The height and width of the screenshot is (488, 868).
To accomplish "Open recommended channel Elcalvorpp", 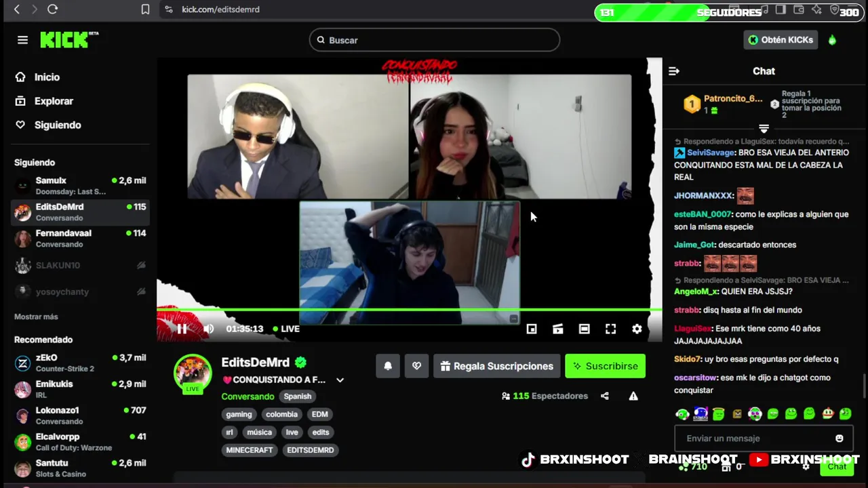I will 80,442.
